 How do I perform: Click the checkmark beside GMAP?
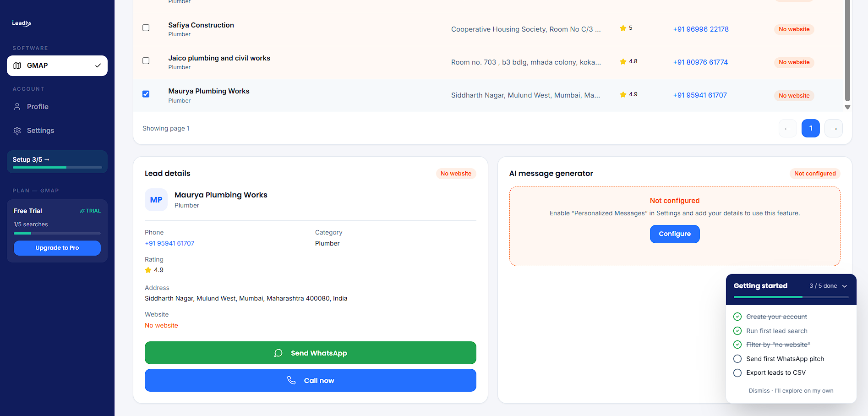[x=98, y=66]
